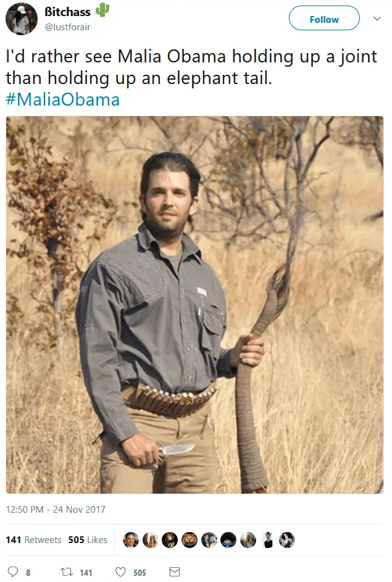Send tweet via envelope message icon
Viewport: 392px width, 582px height.
pos(174,571)
